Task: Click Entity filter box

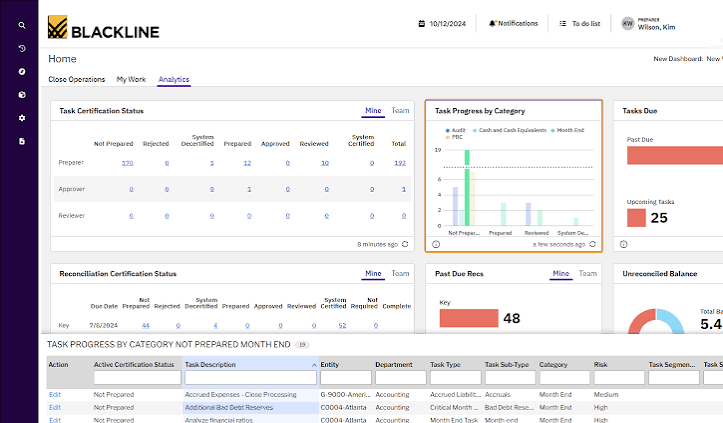Action: click(x=346, y=378)
